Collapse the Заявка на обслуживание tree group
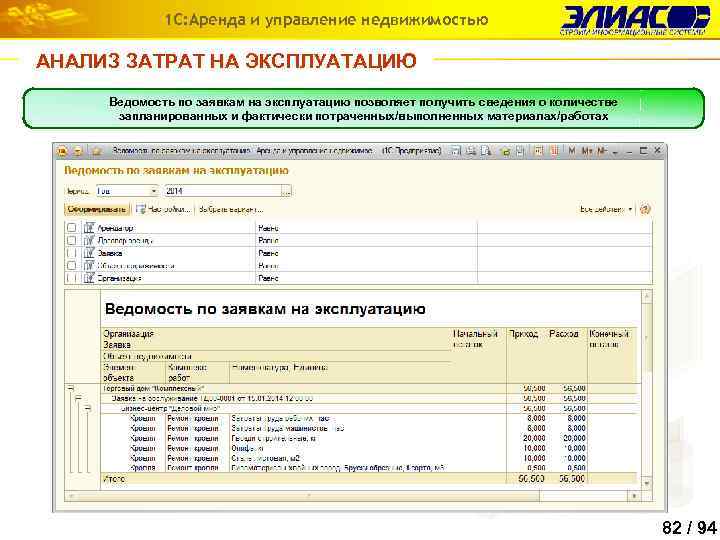The height and width of the screenshot is (540, 720). coord(79,399)
